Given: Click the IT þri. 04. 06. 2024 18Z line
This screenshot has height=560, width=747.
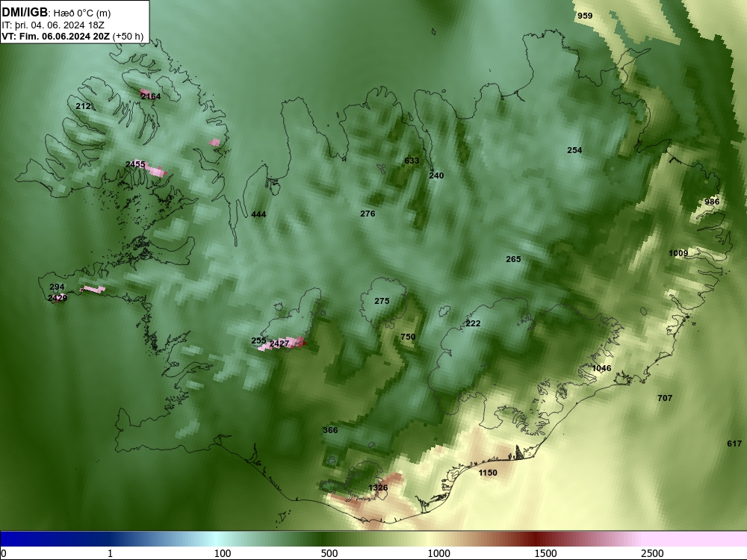Looking at the screenshot, I should pos(53,25).
